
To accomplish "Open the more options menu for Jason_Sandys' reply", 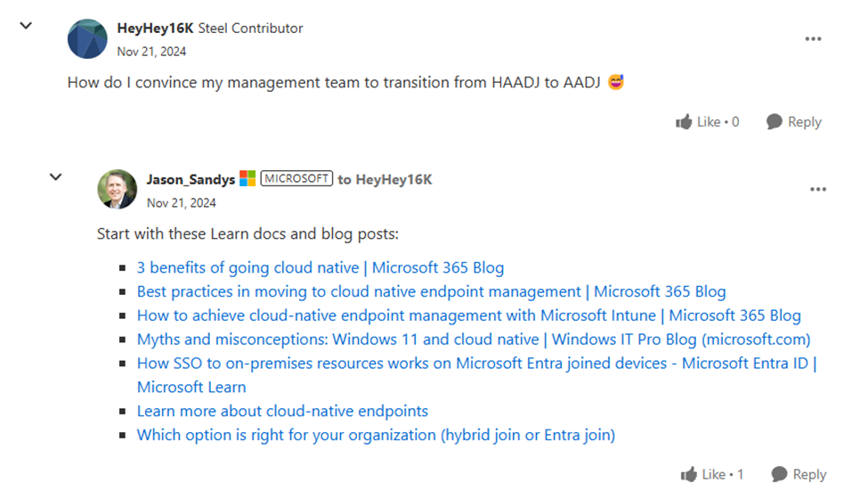I will coord(818,190).
